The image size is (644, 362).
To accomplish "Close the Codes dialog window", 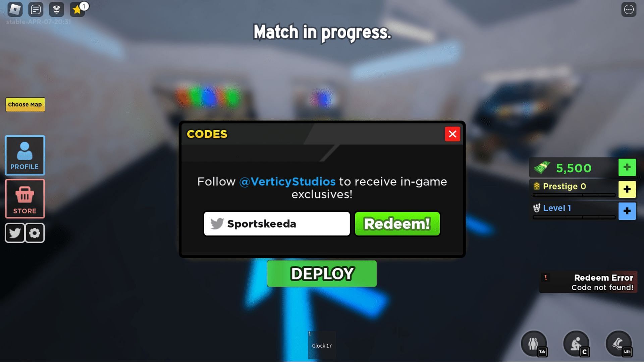I will tap(452, 134).
